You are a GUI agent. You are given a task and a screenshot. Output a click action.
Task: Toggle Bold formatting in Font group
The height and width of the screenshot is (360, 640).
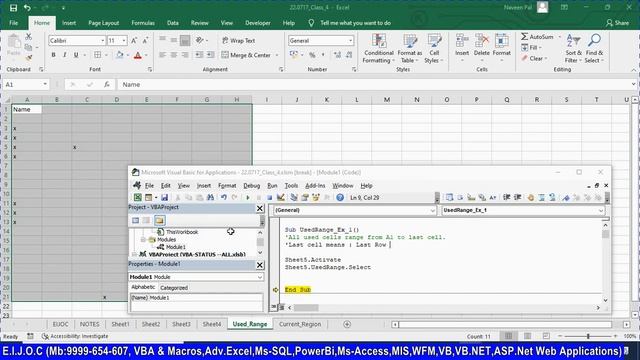tap(53, 55)
